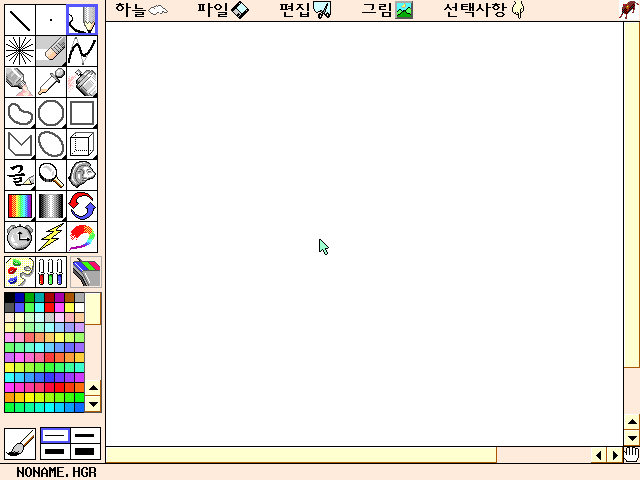Pick the white color swatch
This screenshot has height=480, width=640.
pos(80,307)
